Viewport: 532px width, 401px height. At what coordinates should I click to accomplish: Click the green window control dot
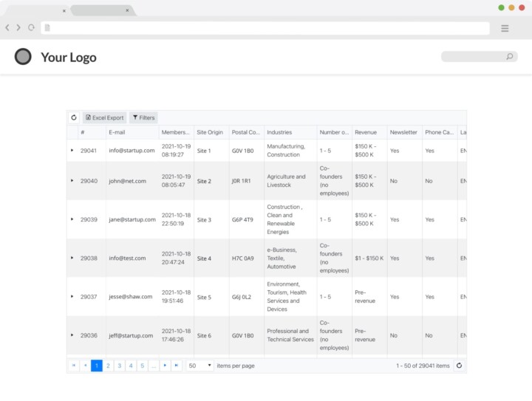pos(501,7)
